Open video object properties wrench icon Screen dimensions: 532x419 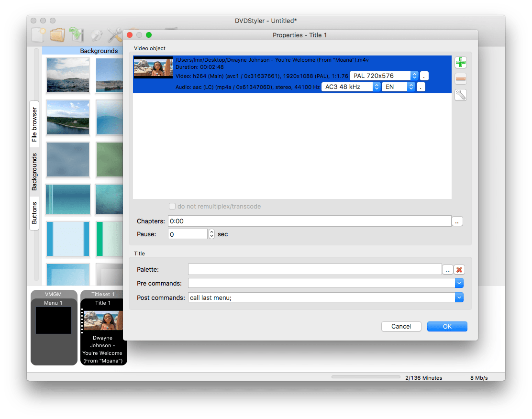(x=460, y=95)
